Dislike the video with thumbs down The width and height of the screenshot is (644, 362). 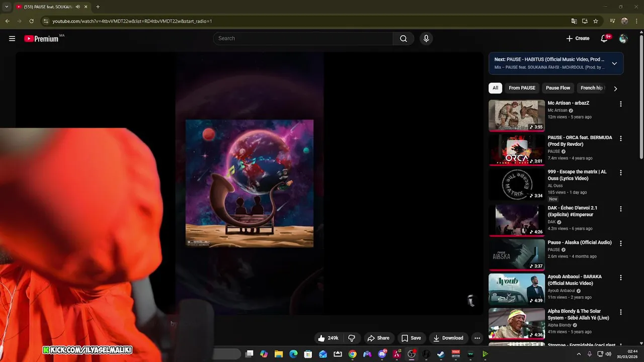click(x=352, y=338)
